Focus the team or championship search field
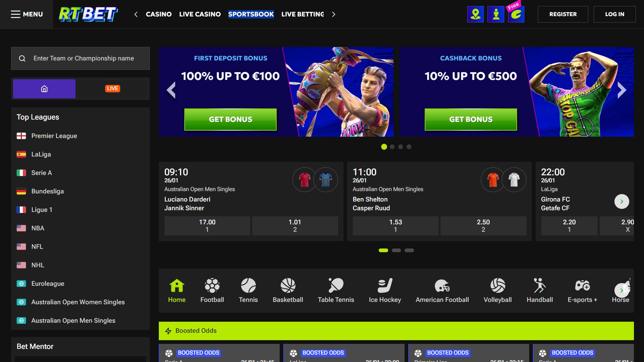644x362 pixels. [80, 58]
